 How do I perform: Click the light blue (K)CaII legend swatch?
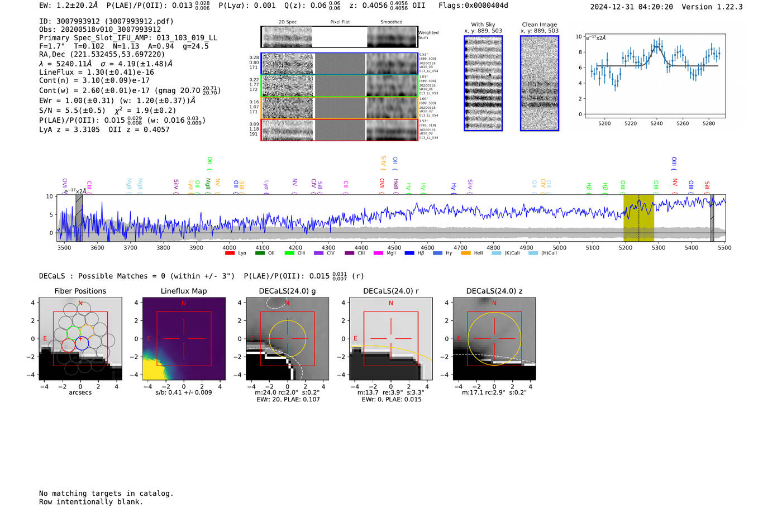(497, 253)
